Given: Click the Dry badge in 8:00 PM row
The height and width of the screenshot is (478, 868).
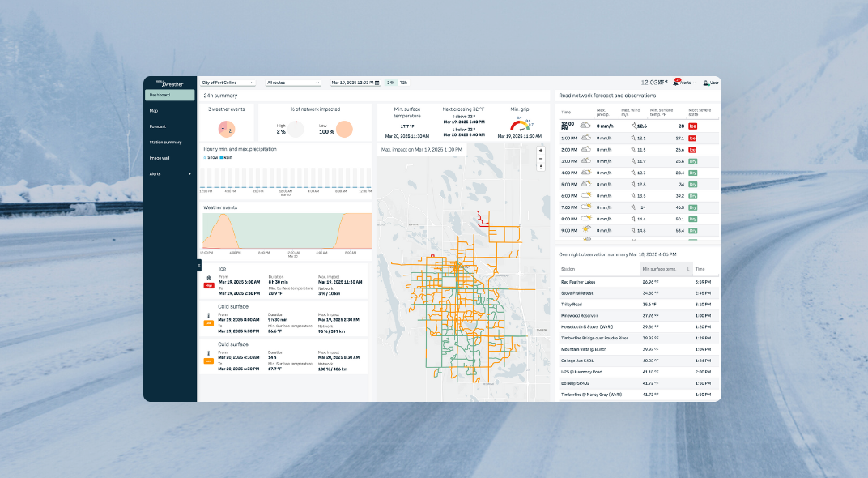Looking at the screenshot, I should tap(692, 219).
